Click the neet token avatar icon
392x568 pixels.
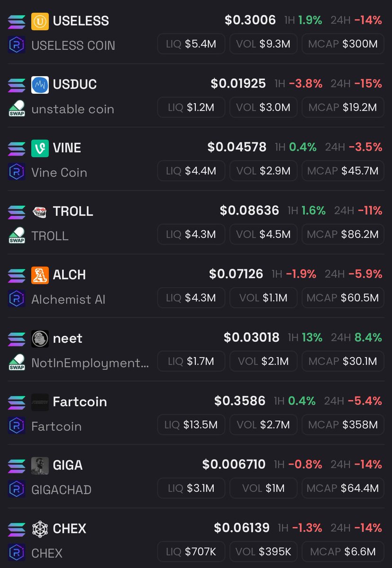(40, 338)
